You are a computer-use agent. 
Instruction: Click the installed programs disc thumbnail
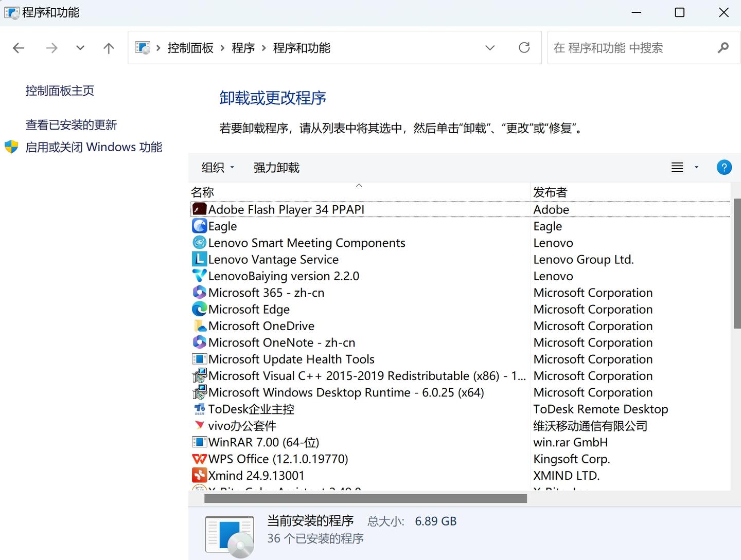point(230,536)
